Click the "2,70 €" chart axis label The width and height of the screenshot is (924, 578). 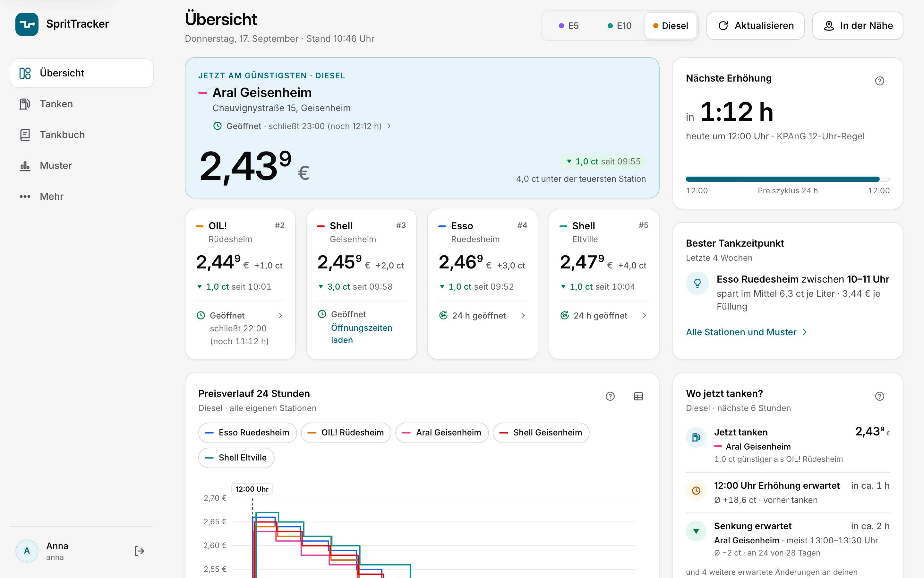pyautogui.click(x=215, y=498)
